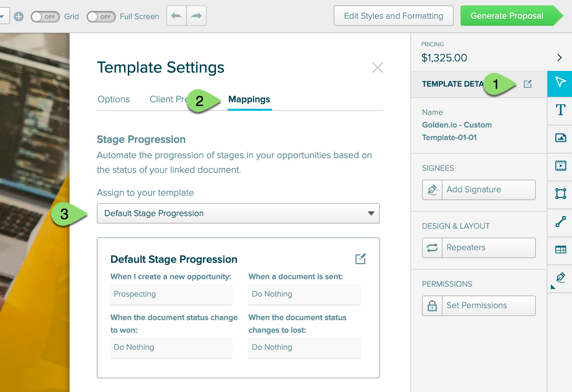Select the Signature tool in the sidebar
The height and width of the screenshot is (392, 572).
tap(560, 277)
